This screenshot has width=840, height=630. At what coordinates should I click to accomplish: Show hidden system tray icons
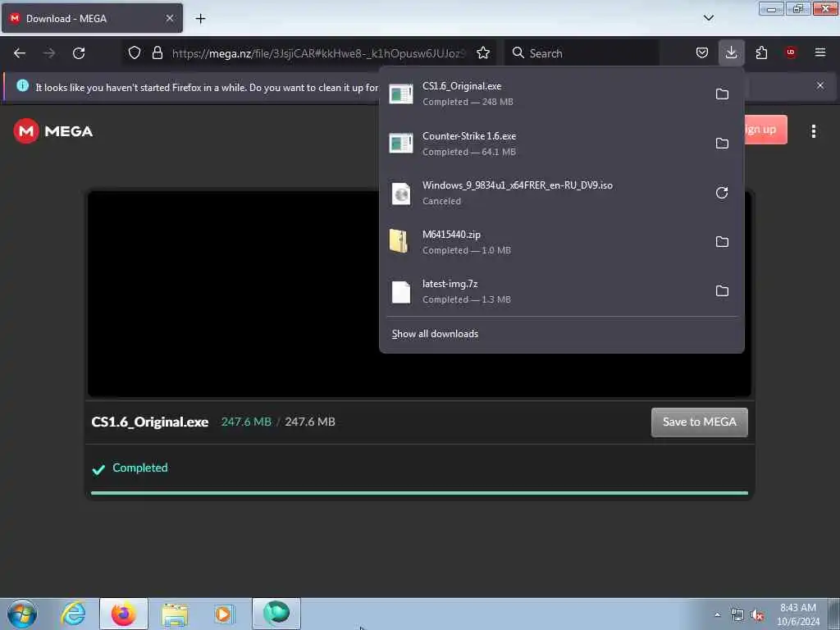point(717,614)
